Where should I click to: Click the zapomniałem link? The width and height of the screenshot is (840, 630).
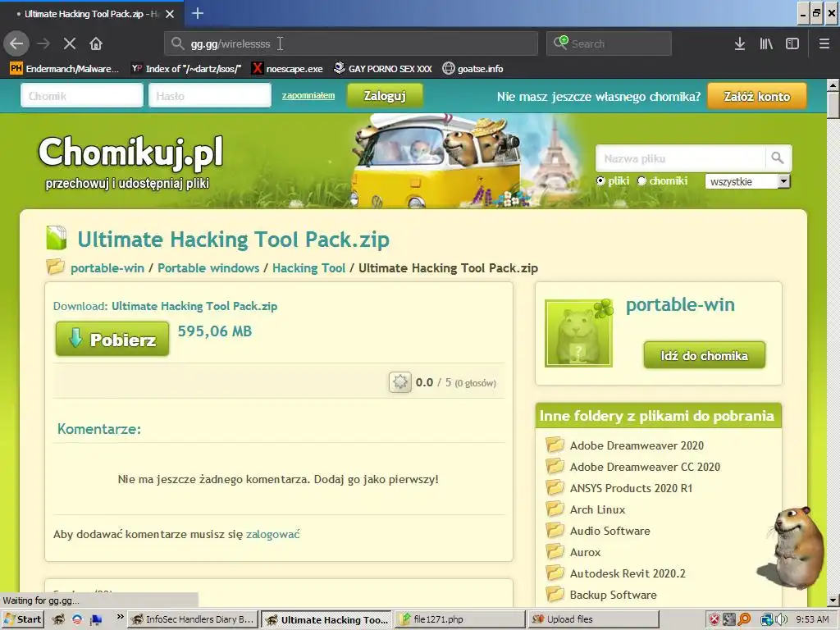coord(308,95)
